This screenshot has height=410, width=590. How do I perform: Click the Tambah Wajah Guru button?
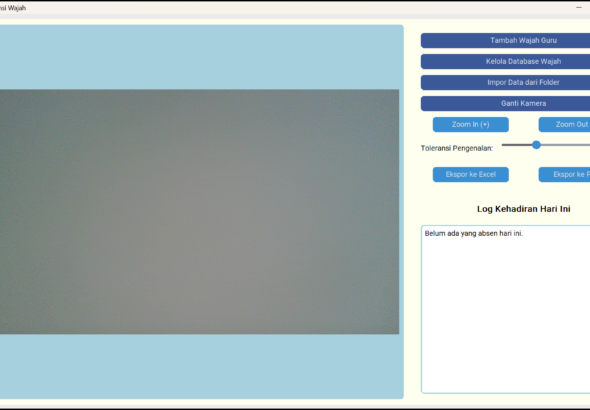tap(505, 41)
